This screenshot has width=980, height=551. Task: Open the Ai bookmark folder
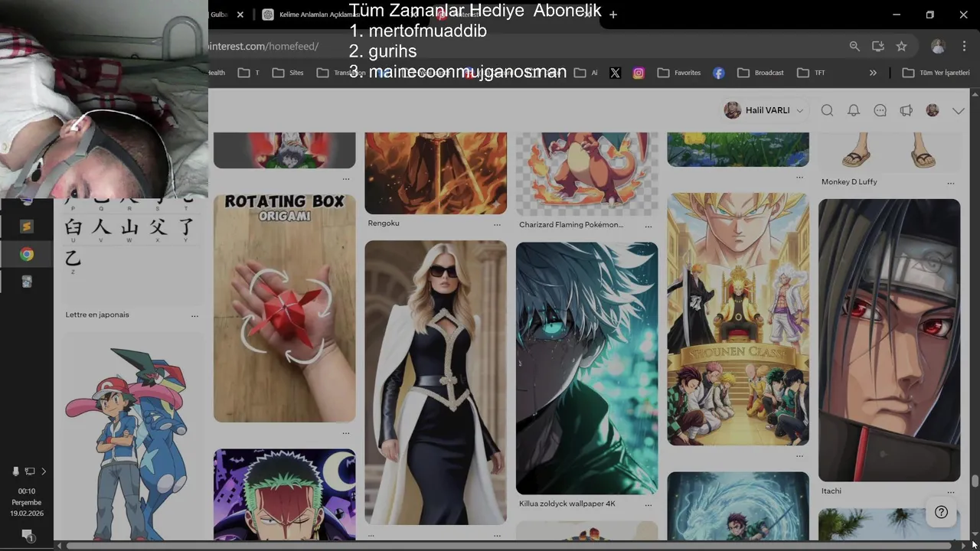[586, 73]
